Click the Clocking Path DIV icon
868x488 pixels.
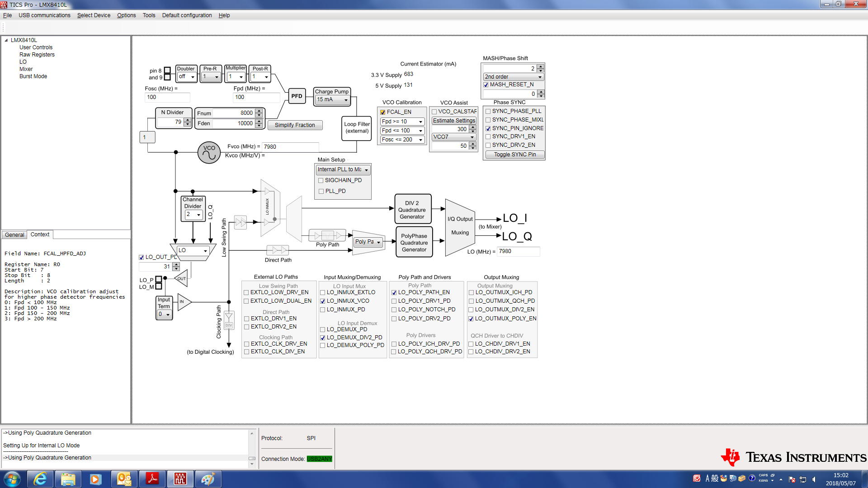[x=229, y=321]
